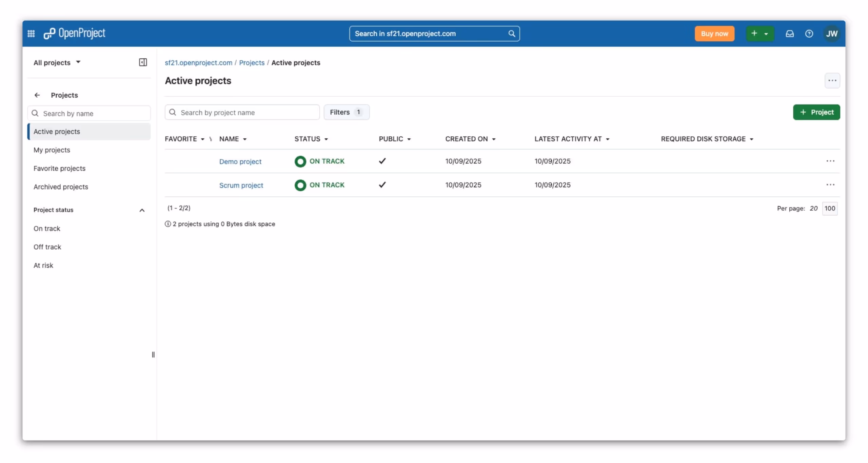Select My projects in the sidebar
Viewport: 868px width, 463px height.
[52, 150]
